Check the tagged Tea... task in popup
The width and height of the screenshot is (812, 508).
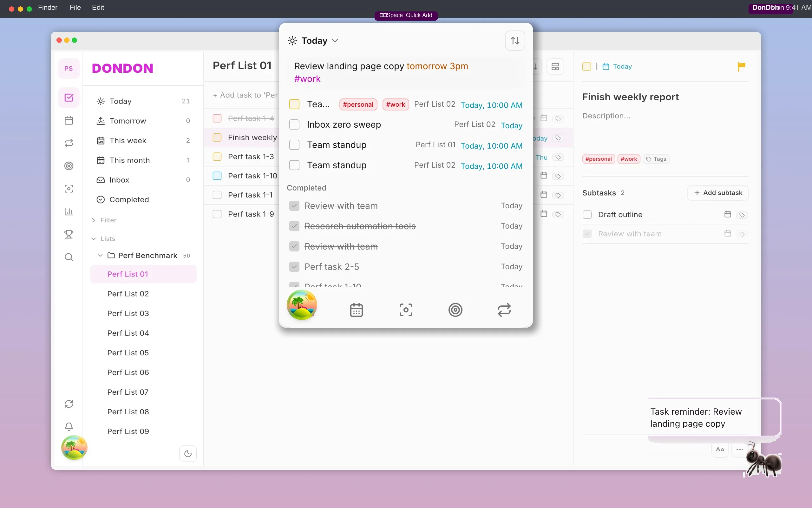click(x=294, y=104)
